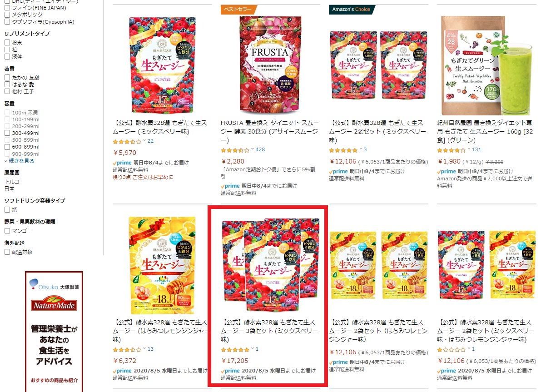Screen dimensions: 546x392
Task: Click the ベストセラー badge above FRUSTA
Action: (238, 10)
